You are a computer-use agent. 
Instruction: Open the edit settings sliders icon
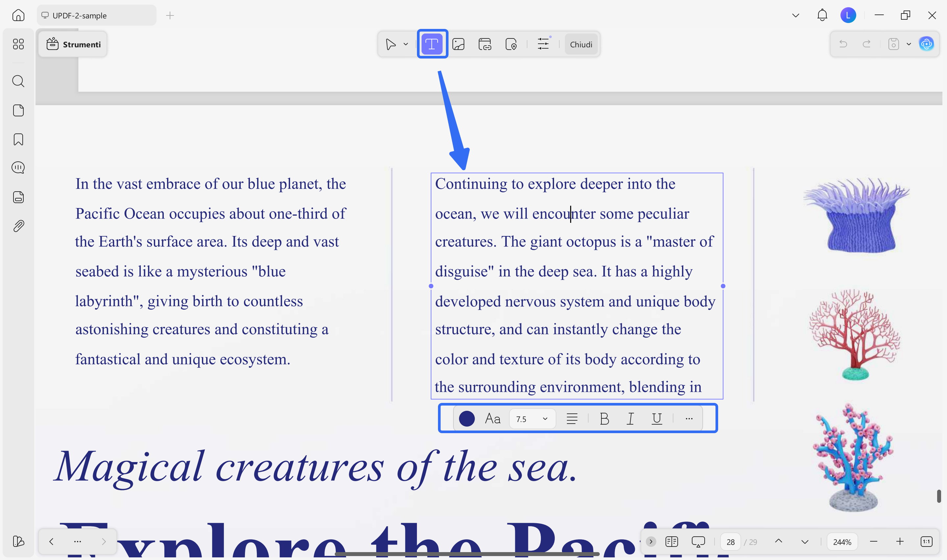pyautogui.click(x=543, y=44)
